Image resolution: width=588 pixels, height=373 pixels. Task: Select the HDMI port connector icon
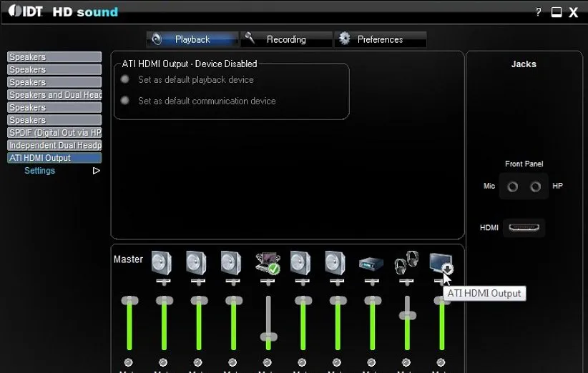click(x=524, y=228)
